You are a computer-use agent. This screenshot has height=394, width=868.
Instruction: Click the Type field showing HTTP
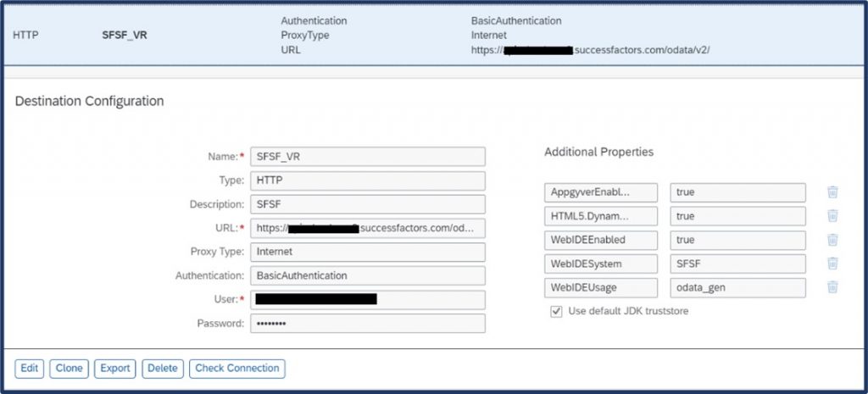pos(368,180)
